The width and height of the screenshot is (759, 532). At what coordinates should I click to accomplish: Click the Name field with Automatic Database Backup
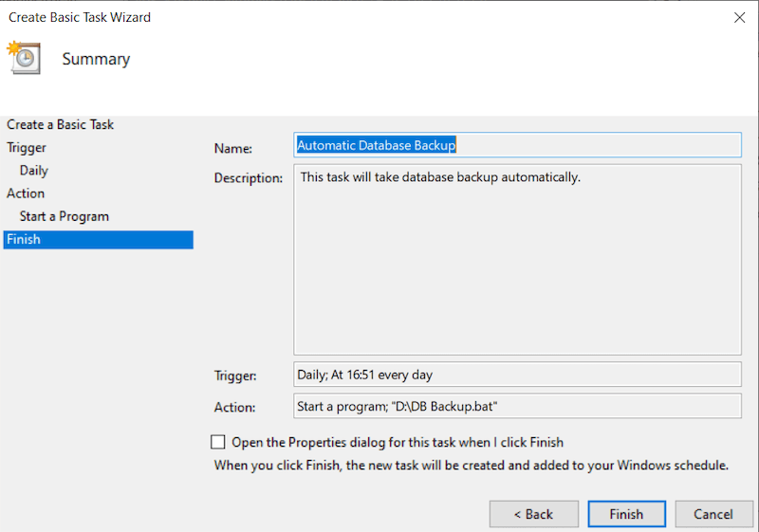point(517,145)
